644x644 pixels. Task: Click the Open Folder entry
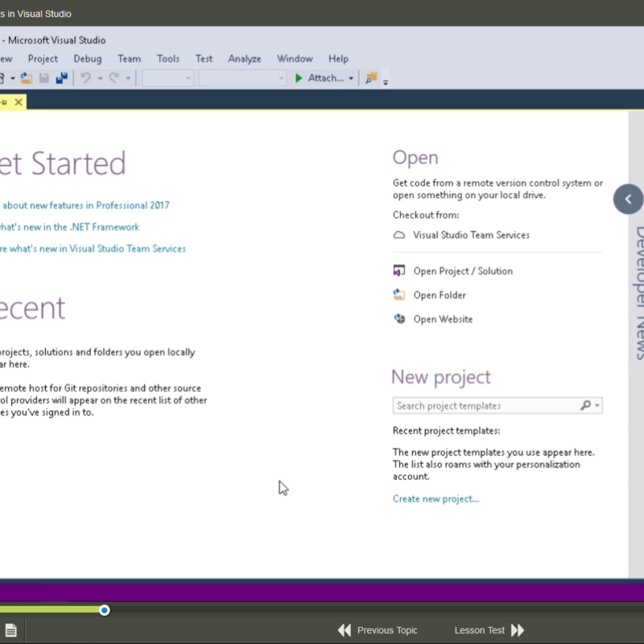tap(430, 295)
